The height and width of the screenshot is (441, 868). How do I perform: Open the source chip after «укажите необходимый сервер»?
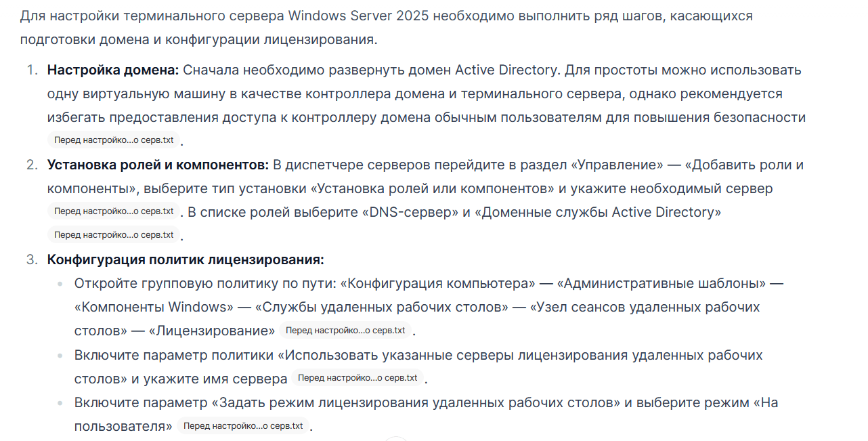[114, 211]
